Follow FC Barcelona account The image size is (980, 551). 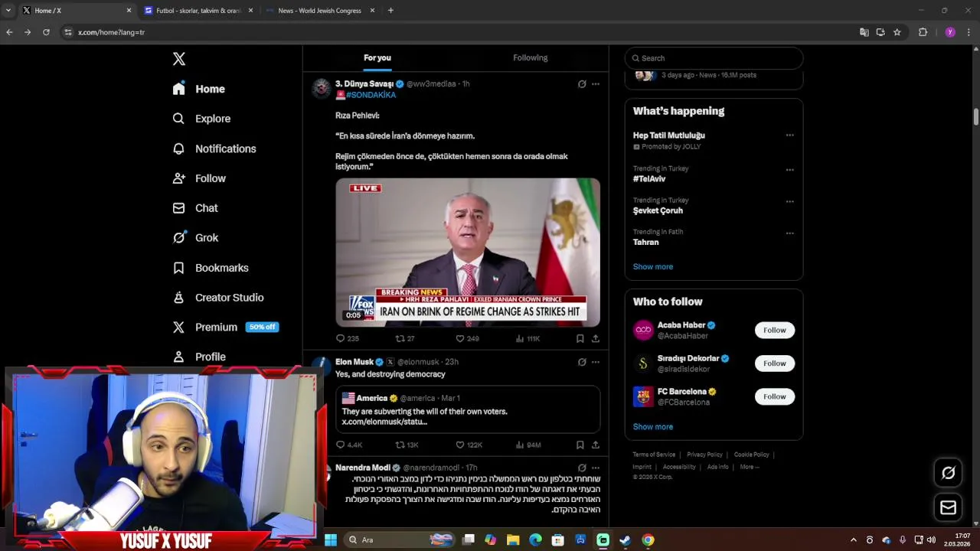coord(774,396)
